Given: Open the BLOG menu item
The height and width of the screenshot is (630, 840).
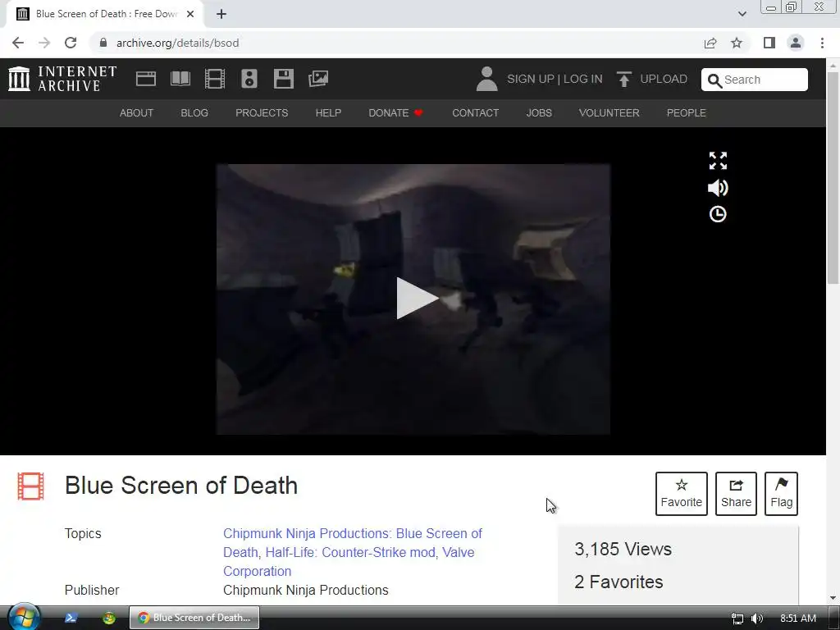Looking at the screenshot, I should (194, 113).
